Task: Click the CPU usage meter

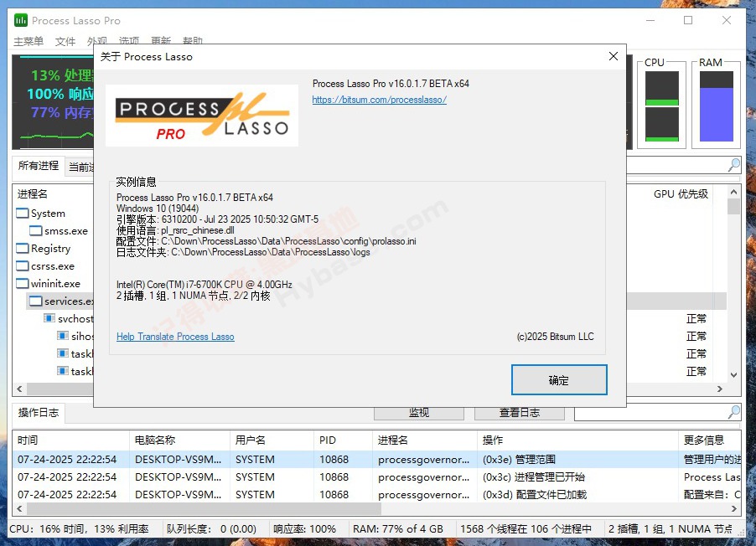Action: [x=661, y=106]
